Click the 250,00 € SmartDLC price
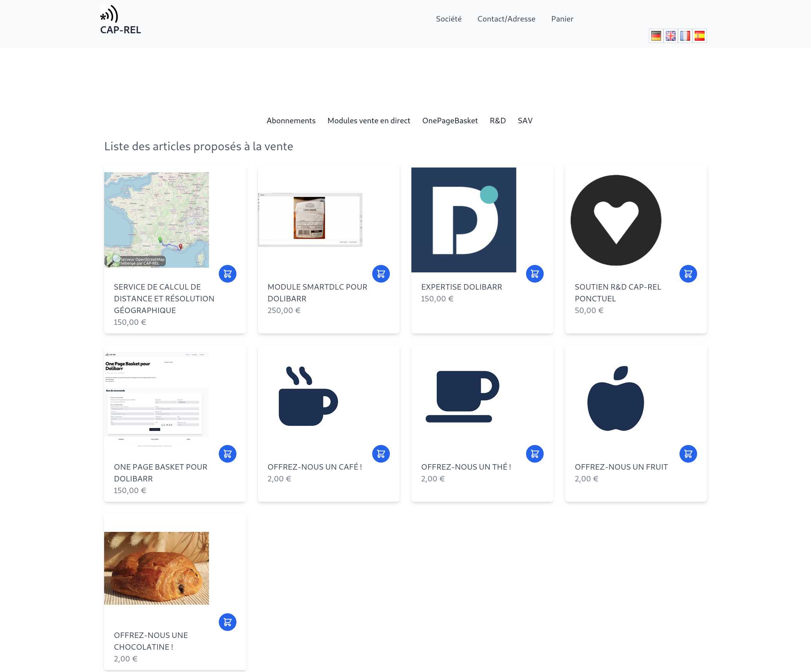This screenshot has height=672, width=811. [284, 310]
